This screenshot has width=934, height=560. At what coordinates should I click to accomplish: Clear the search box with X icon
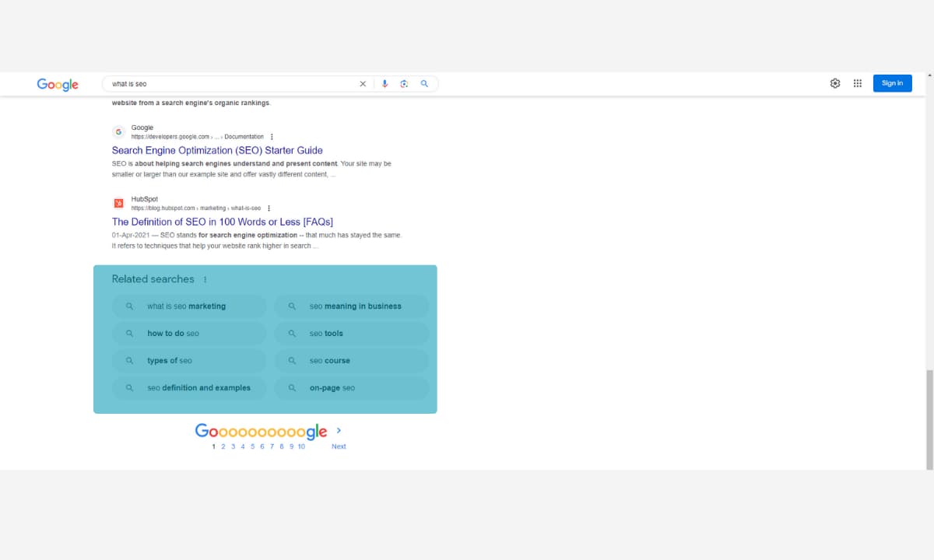[362, 84]
